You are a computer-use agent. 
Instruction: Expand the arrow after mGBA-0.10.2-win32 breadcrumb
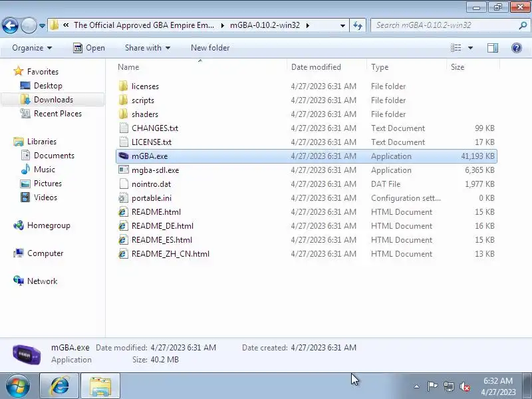coord(308,25)
